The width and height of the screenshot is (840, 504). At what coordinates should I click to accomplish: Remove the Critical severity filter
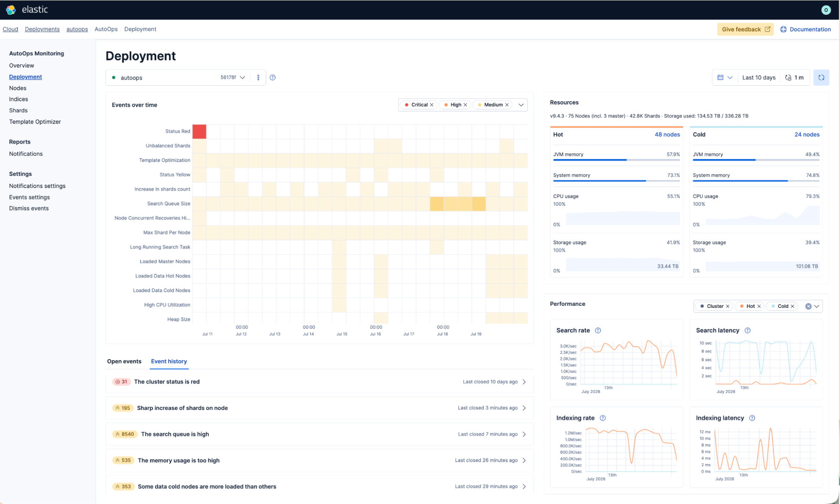point(432,105)
